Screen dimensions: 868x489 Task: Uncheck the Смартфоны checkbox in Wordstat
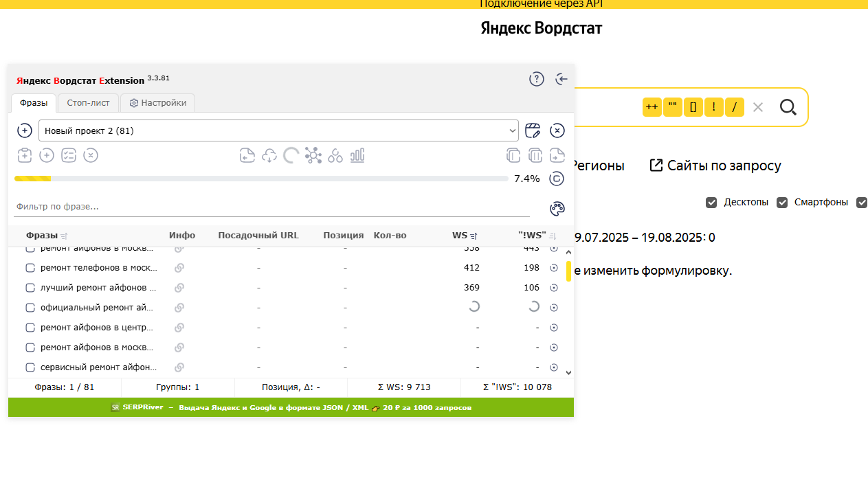(782, 203)
